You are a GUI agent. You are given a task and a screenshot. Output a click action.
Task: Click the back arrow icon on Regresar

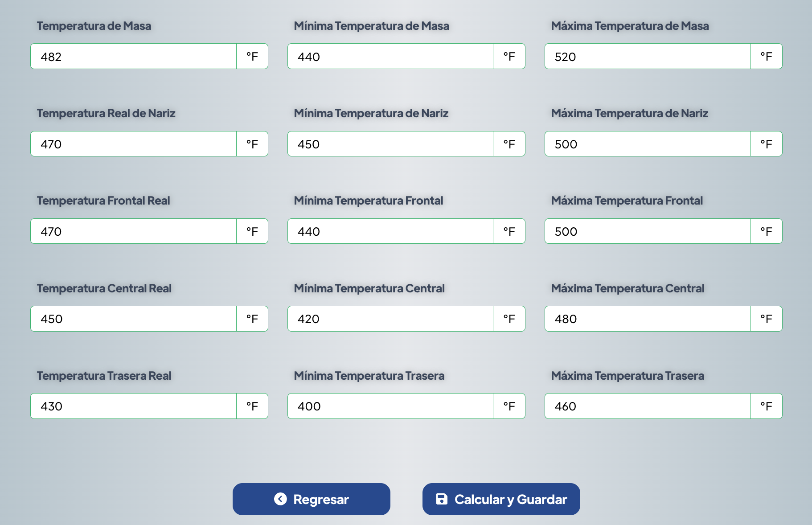[x=280, y=499]
